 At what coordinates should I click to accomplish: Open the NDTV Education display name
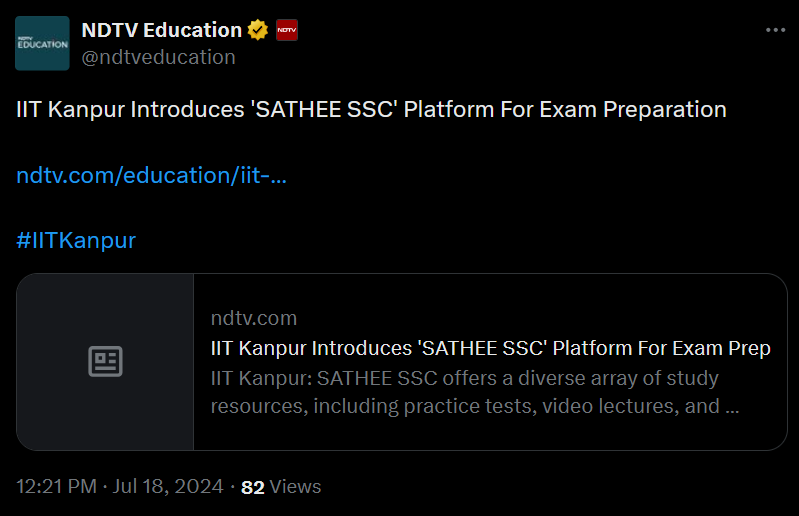[161, 30]
